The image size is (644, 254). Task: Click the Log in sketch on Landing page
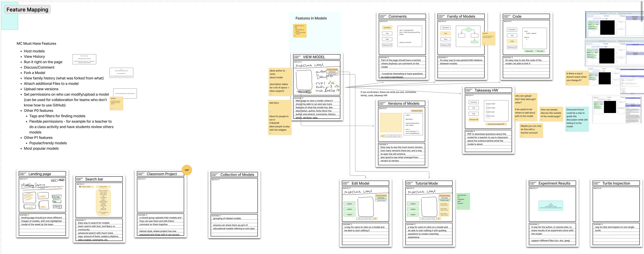pos(54,180)
